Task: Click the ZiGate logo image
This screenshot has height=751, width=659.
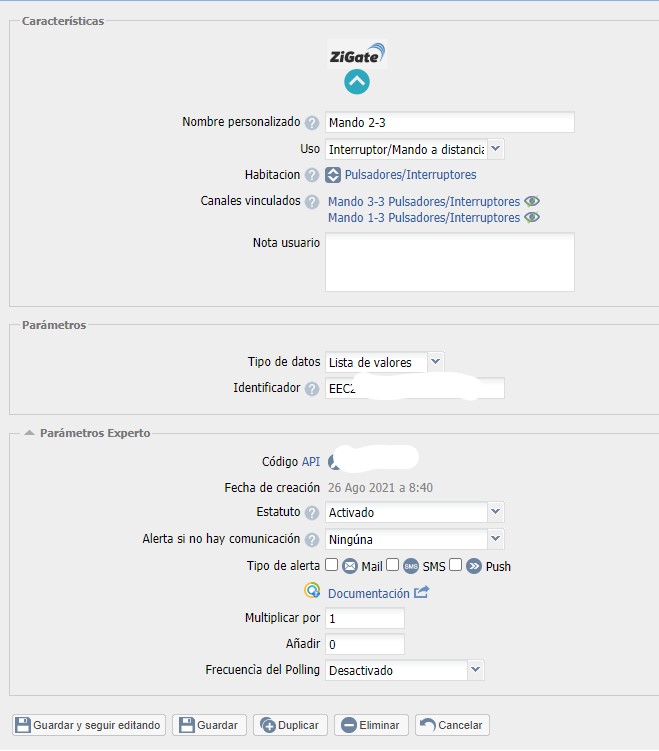Action: coord(356,55)
